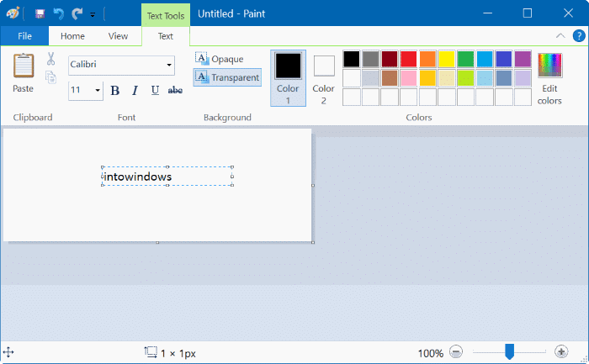Toggle Bold text formatting
Viewport: 589px width, 364px height.
(115, 91)
